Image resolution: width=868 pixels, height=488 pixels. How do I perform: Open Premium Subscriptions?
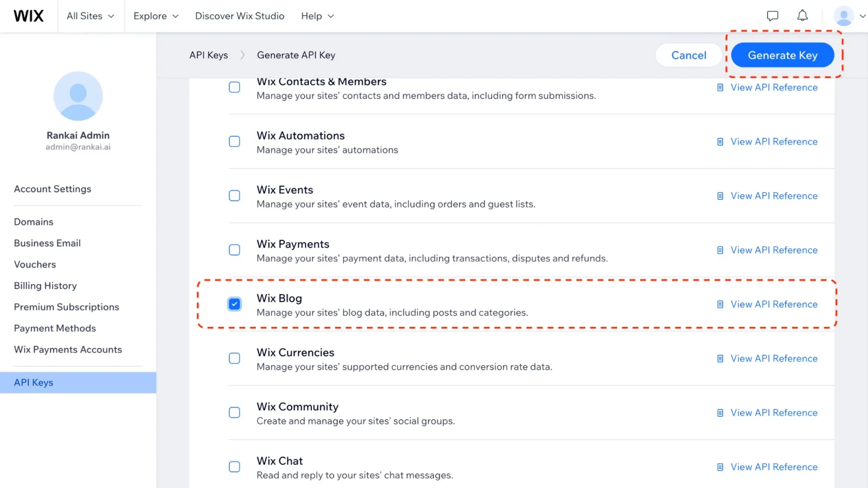pos(67,307)
